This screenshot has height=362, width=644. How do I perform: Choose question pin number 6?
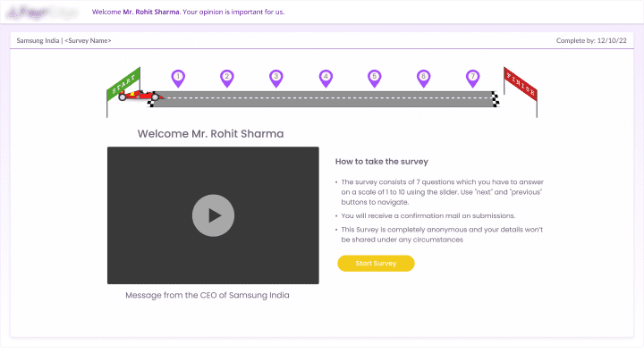click(423, 78)
